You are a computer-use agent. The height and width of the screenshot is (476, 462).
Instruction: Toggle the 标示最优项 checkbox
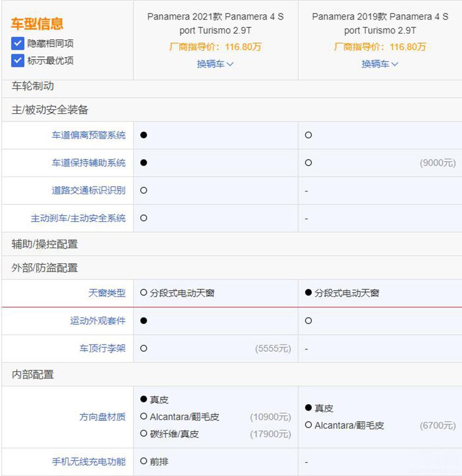pos(18,60)
